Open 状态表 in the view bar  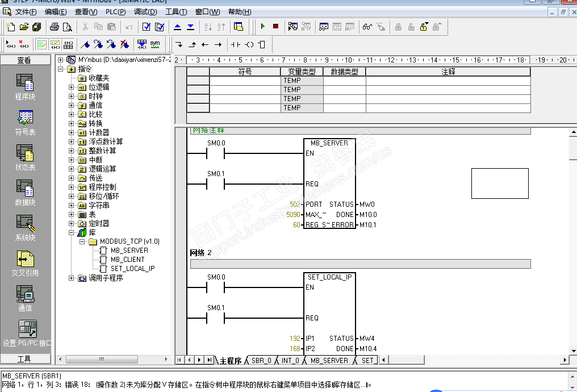pos(25,158)
